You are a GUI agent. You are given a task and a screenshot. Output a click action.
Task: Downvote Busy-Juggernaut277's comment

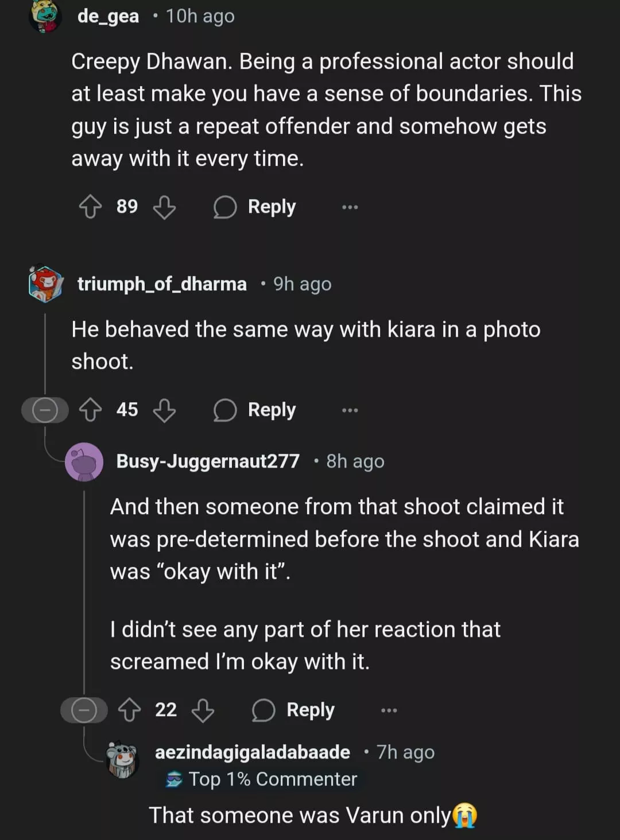tap(203, 710)
